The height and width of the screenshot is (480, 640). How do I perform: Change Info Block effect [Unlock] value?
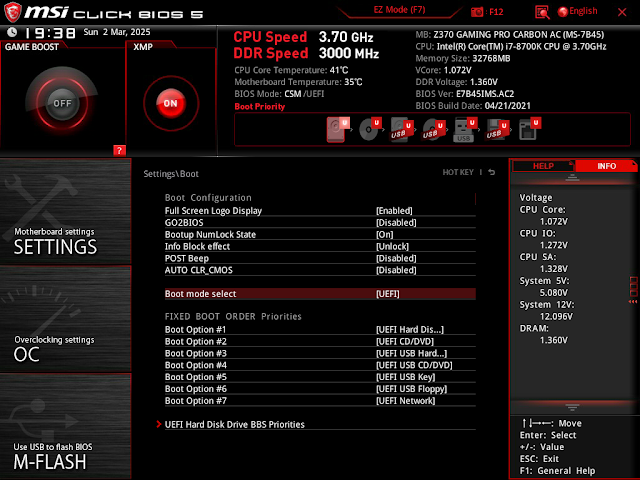click(392, 246)
